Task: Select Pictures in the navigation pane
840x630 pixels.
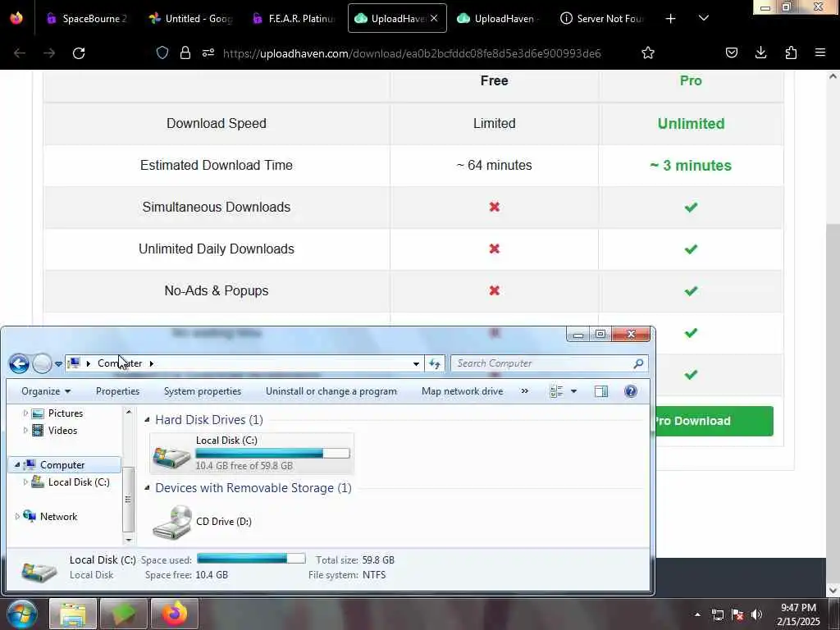Action: coord(66,413)
